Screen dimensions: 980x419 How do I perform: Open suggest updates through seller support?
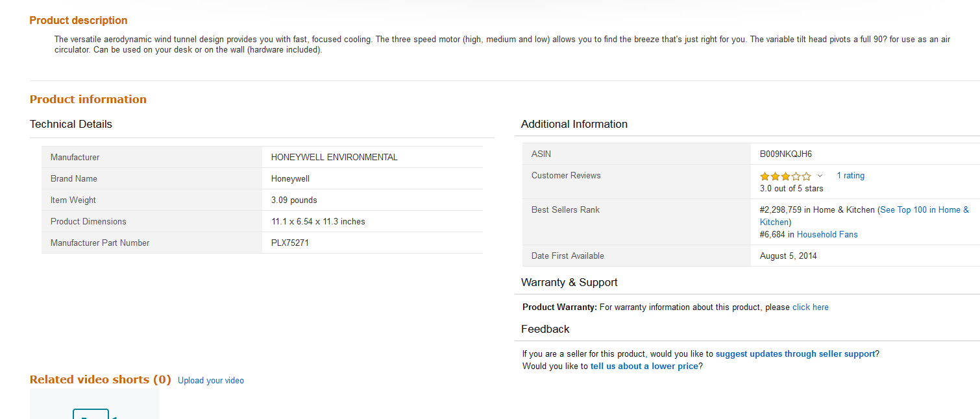point(795,354)
